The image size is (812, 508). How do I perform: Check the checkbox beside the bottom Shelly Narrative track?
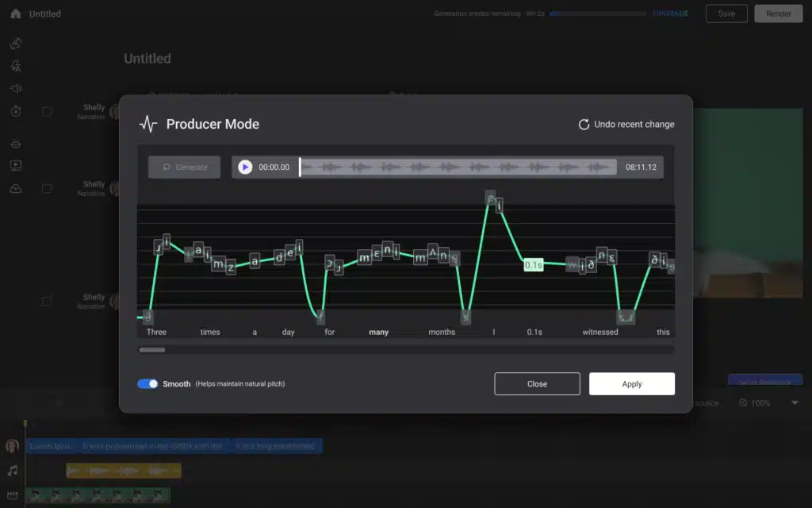click(x=47, y=301)
